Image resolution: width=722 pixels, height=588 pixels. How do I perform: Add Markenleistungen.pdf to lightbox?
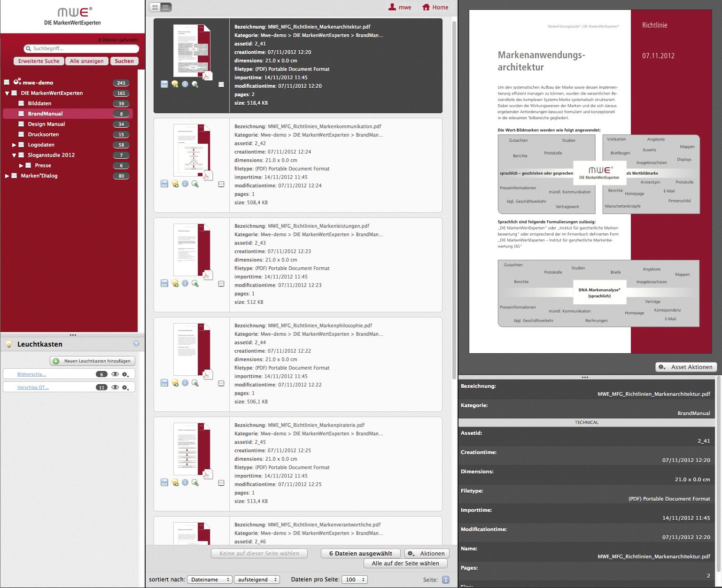tap(175, 283)
